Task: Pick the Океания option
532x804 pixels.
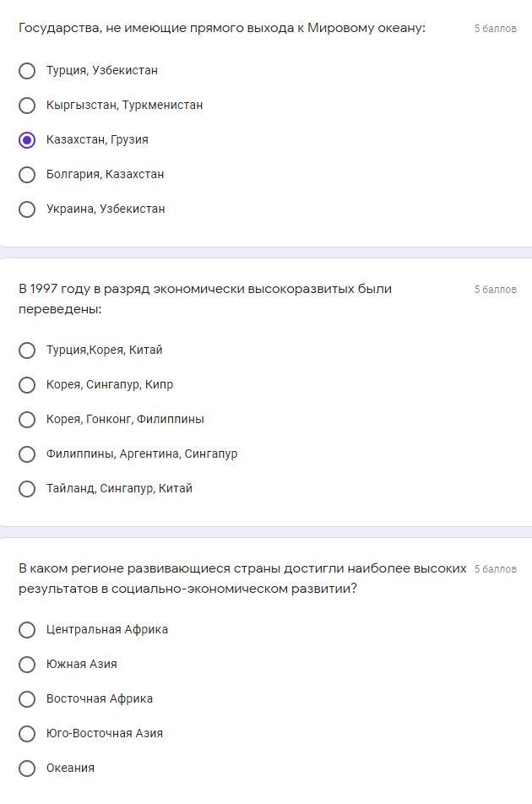Action: (x=27, y=769)
